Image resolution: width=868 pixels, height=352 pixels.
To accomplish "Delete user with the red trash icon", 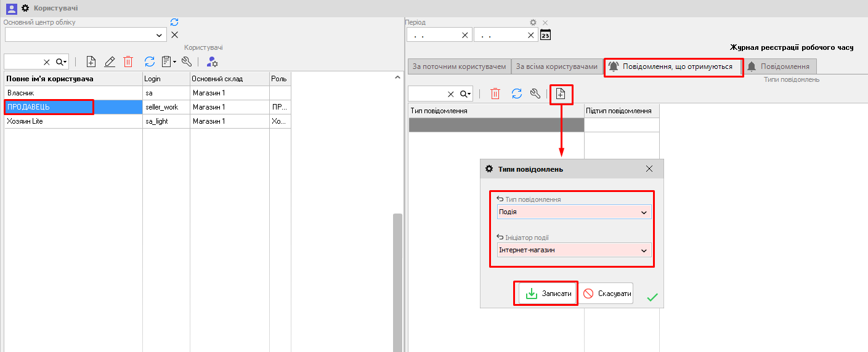I will (128, 62).
